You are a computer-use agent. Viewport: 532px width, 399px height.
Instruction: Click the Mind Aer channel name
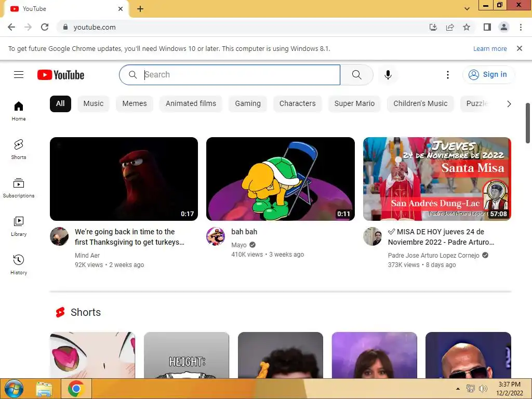(87, 255)
